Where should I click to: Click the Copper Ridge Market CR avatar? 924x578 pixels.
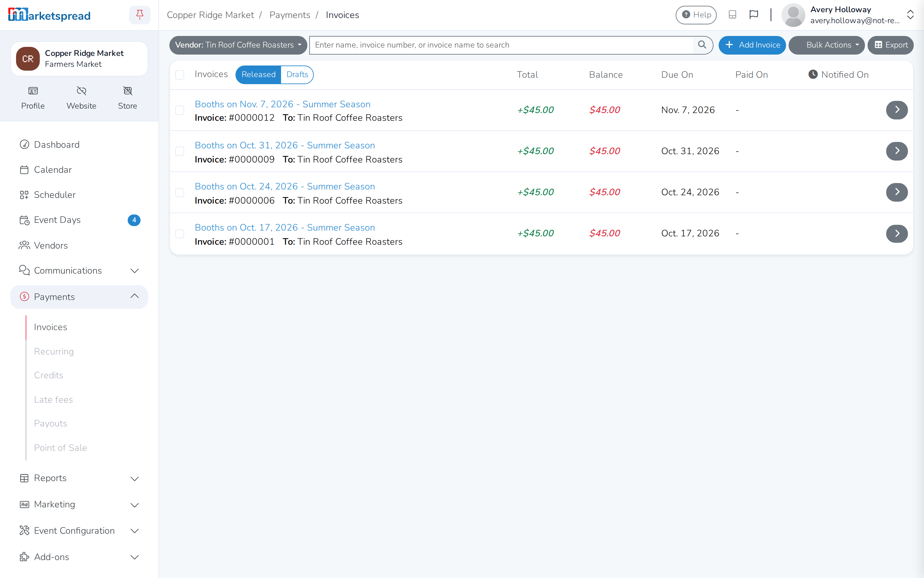click(28, 59)
